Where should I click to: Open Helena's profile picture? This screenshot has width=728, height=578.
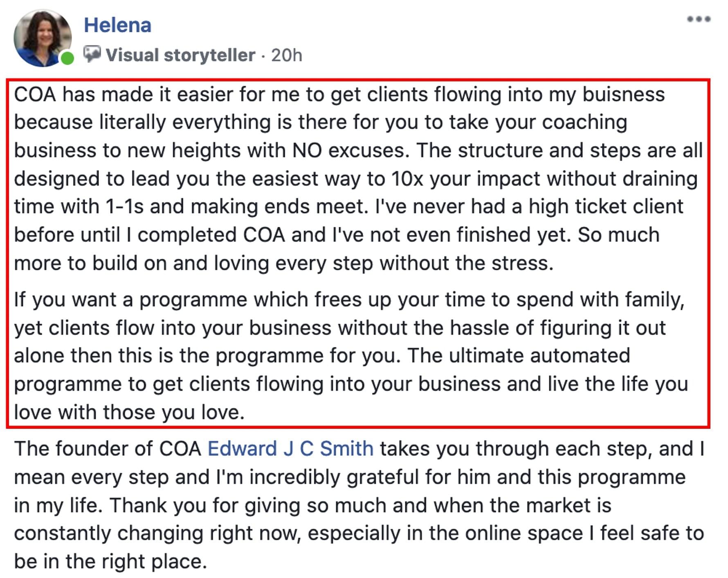click(x=43, y=38)
